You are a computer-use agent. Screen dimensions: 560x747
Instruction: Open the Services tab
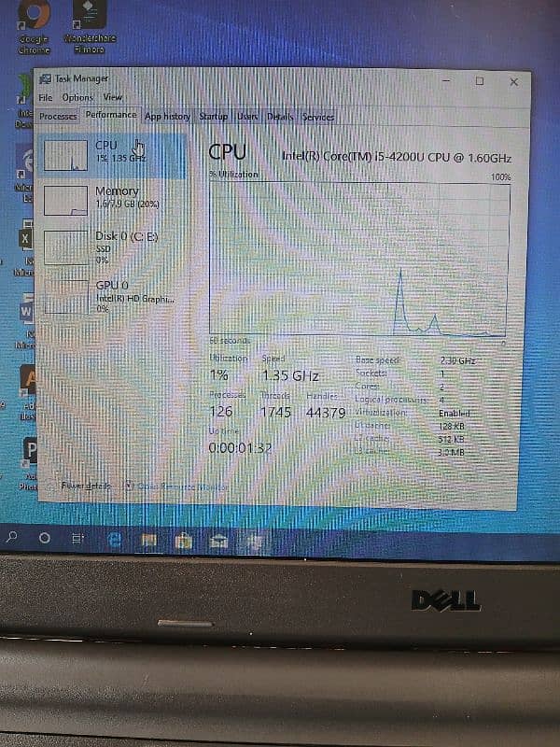pos(317,117)
